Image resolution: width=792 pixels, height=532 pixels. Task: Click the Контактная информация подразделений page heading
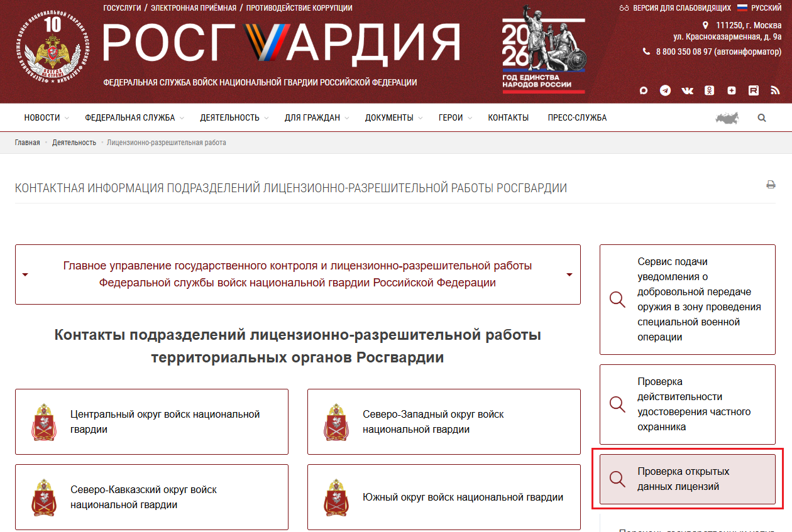tap(291, 188)
